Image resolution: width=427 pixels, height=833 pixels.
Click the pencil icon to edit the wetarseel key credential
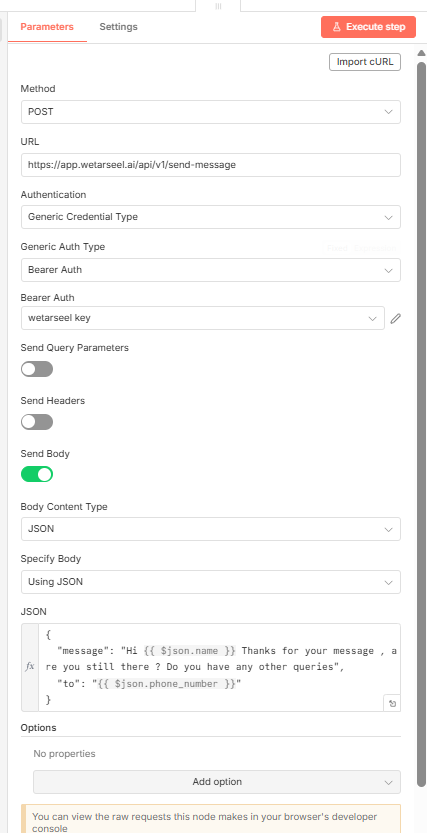tap(395, 318)
